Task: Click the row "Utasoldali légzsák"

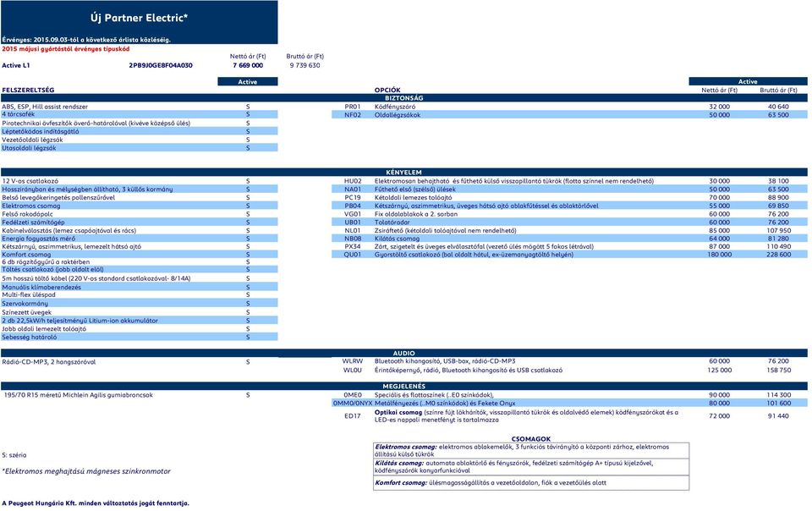Action: tap(140, 148)
